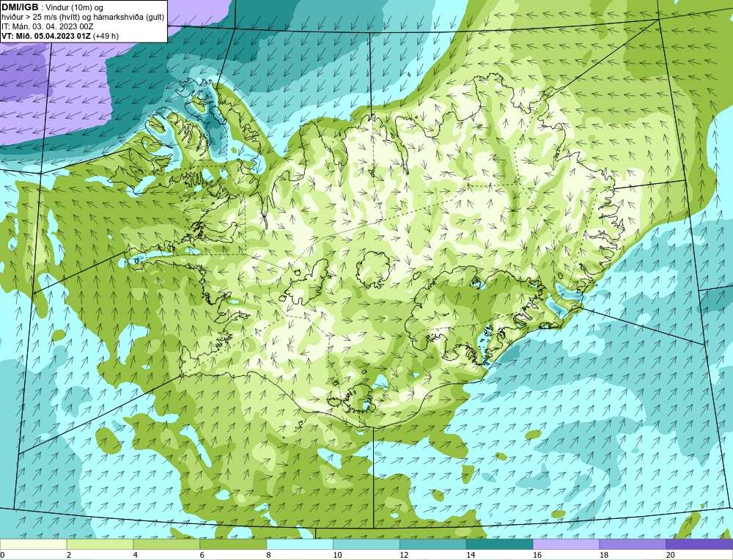The height and width of the screenshot is (560, 733).
Task: Click the '(+49 h)' forecast offset text
Action: point(106,36)
